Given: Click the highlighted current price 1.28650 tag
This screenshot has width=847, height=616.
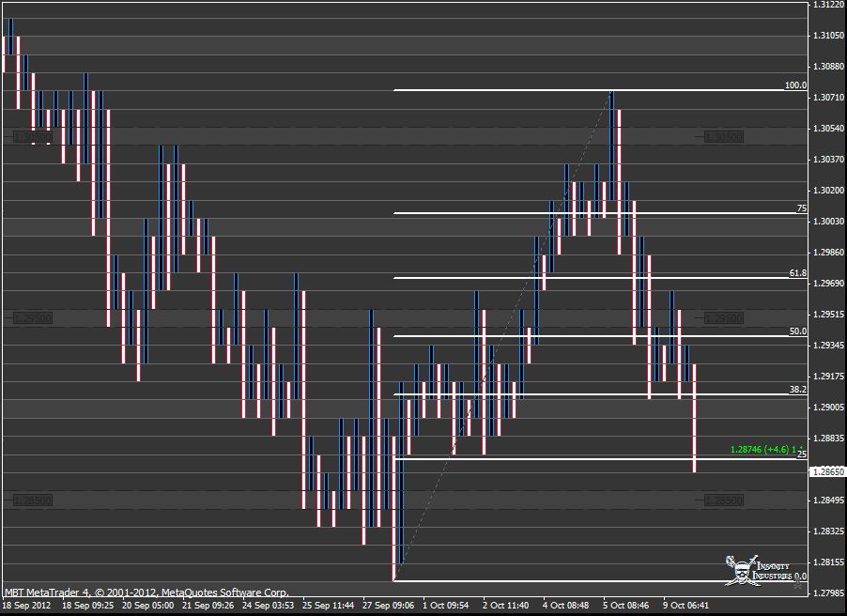Looking at the screenshot, I should (828, 471).
